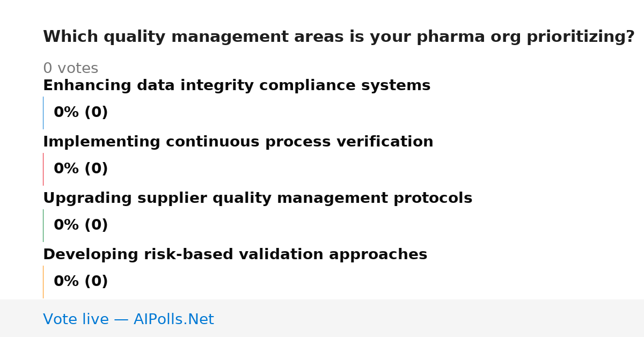644x337 pixels.
Task: Select the Enhancing data integrity compliance systems option
Action: pyautogui.click(x=237, y=86)
